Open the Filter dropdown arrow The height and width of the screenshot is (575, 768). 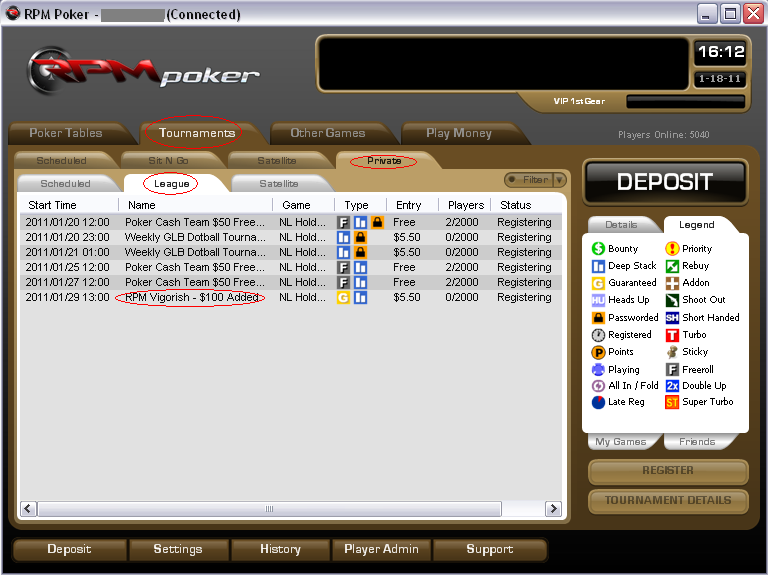(559, 180)
